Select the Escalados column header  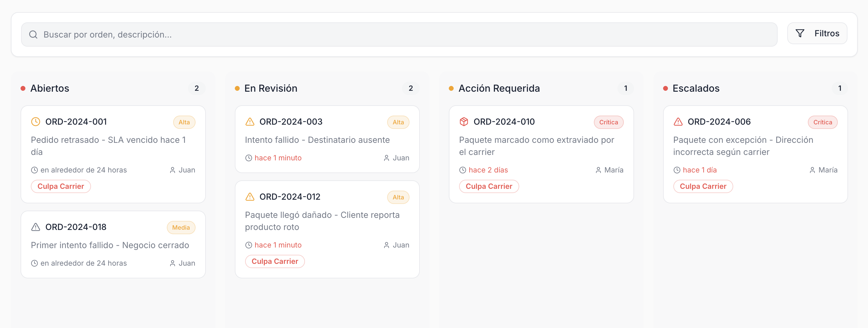click(696, 88)
